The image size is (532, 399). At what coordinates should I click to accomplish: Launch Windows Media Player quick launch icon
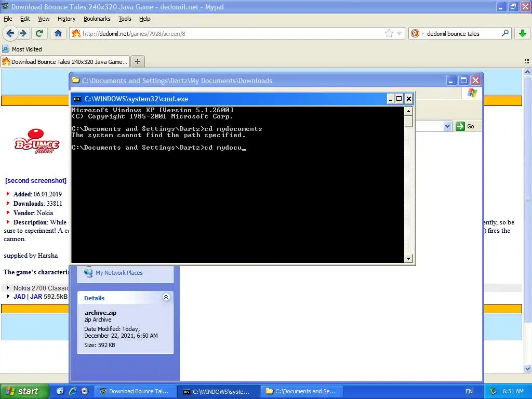point(85,391)
